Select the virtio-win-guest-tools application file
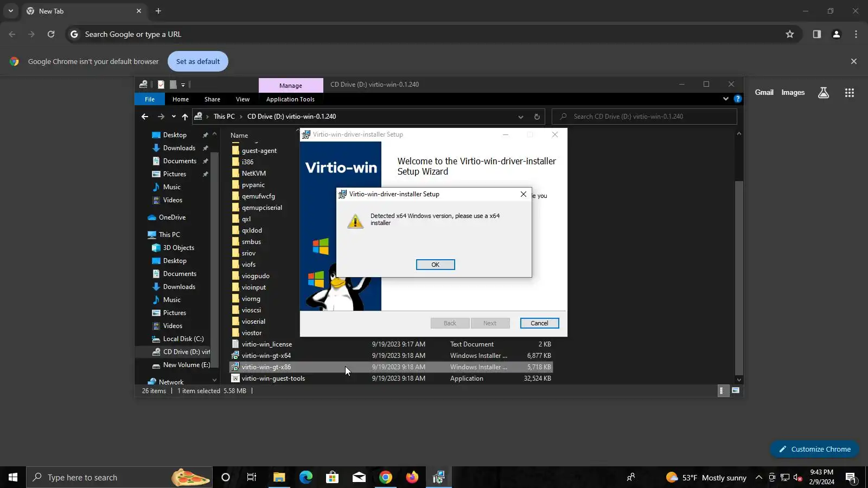 [x=391, y=378]
